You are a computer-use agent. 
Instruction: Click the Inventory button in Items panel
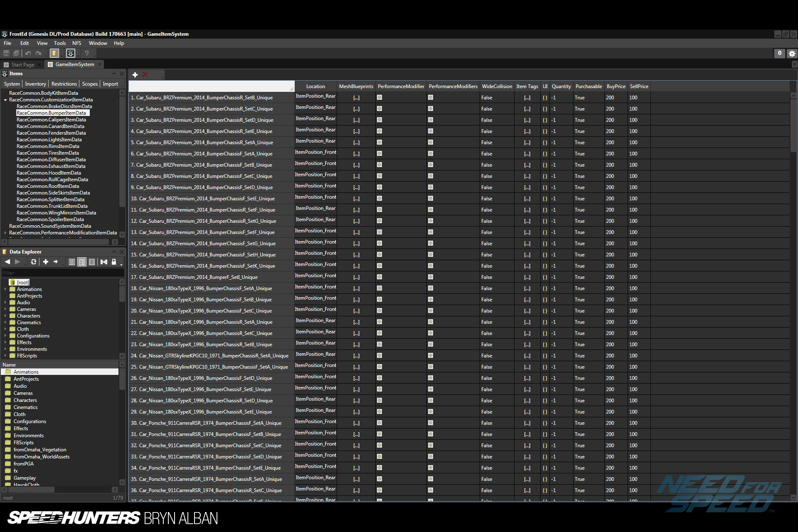point(35,84)
